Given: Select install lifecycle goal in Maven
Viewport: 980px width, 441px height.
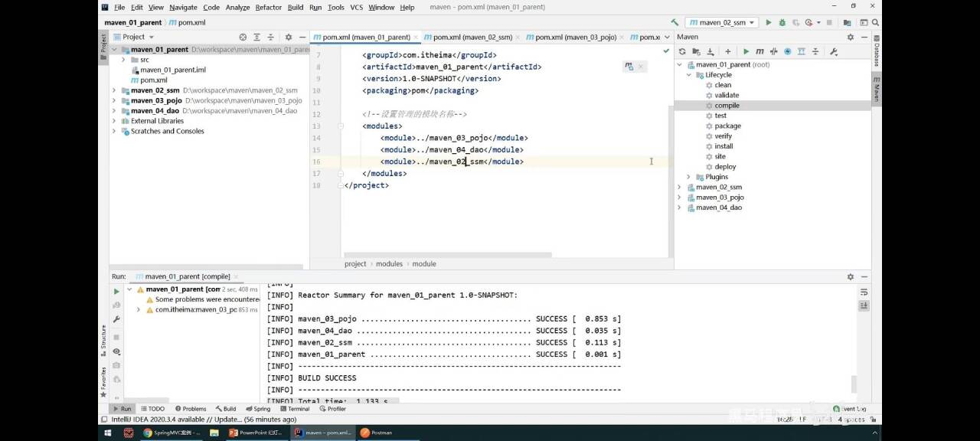Looking at the screenshot, I should pos(724,146).
